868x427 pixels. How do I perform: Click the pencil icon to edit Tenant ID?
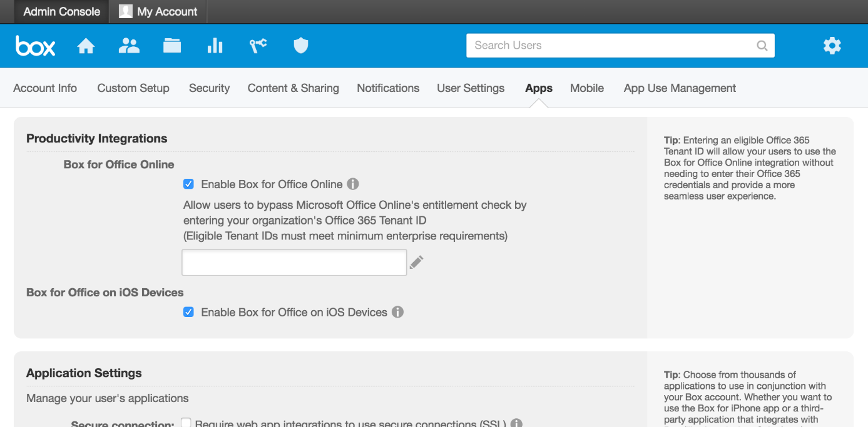pos(417,262)
